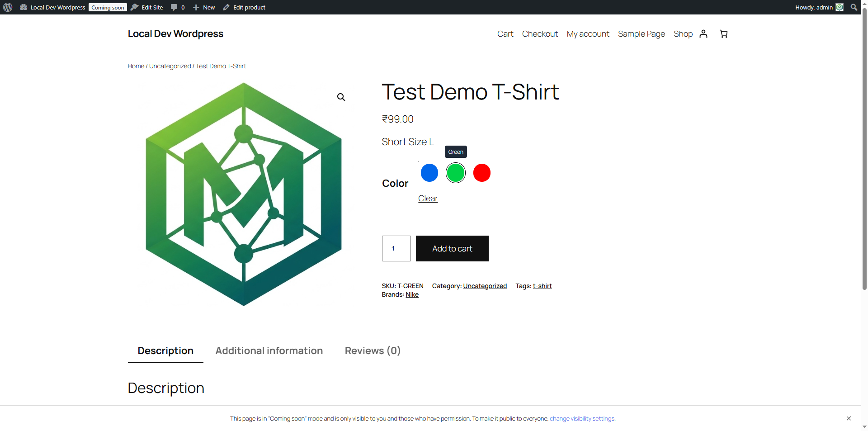
Task: Select the blue color swatch
Action: point(429,173)
